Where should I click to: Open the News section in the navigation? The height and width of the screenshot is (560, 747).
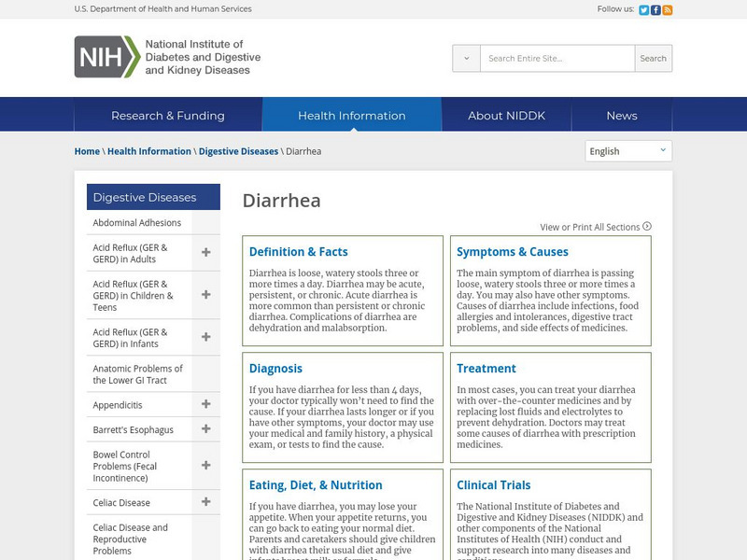point(622,114)
